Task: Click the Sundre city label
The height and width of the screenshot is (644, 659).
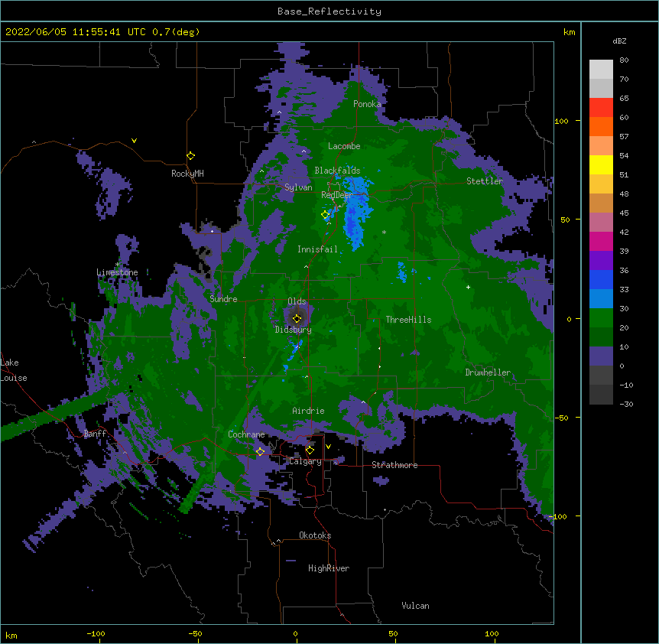Action: point(223,299)
